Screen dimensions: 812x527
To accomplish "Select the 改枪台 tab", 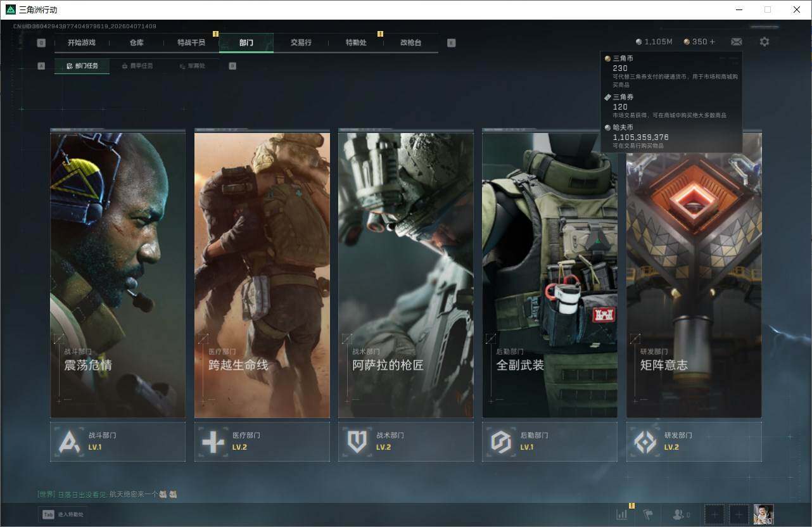I will pos(410,42).
